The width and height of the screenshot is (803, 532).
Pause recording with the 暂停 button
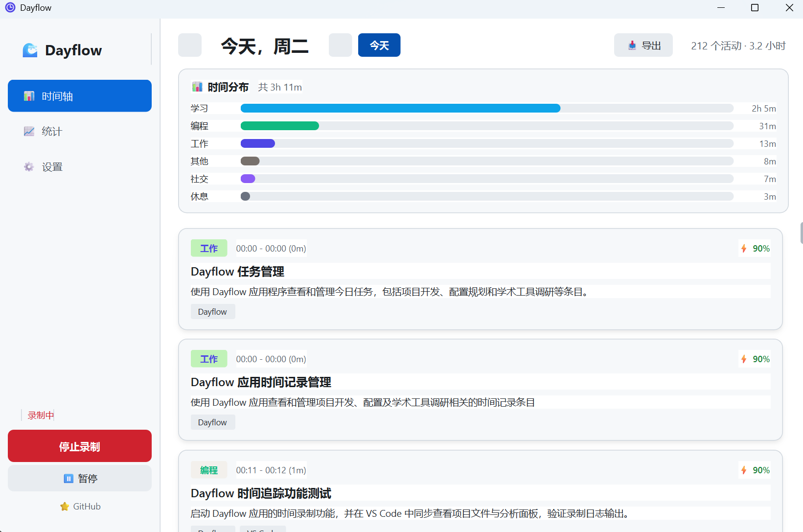point(80,478)
